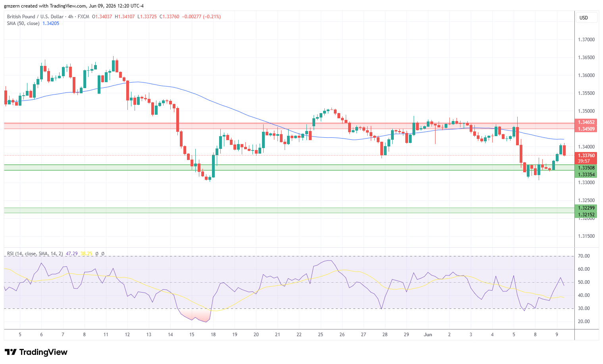Click the green 1.33508 price tag
Viewport: 603px width, 364px height.
point(586,168)
